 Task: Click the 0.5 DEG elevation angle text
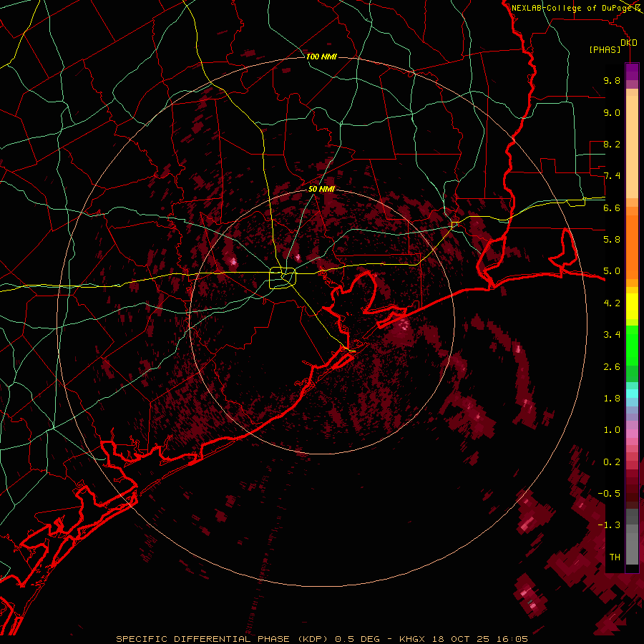point(357,639)
